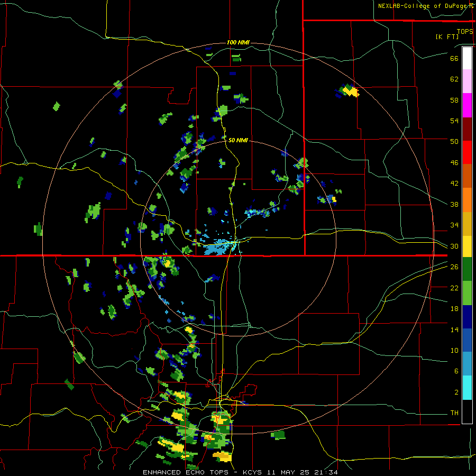Click the 54 value on the legend
Image resolution: width=476 pixels, height=476 pixels.
454,121
